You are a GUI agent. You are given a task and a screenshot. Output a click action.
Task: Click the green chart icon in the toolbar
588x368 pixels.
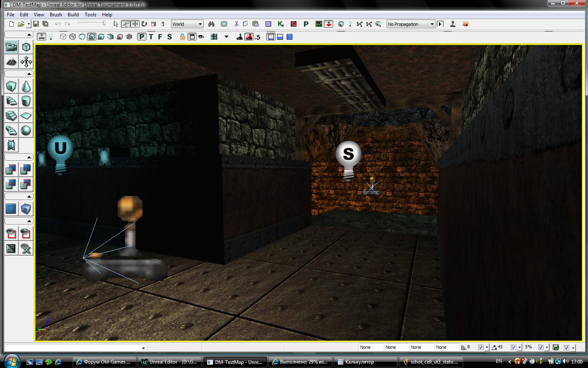tap(318, 24)
